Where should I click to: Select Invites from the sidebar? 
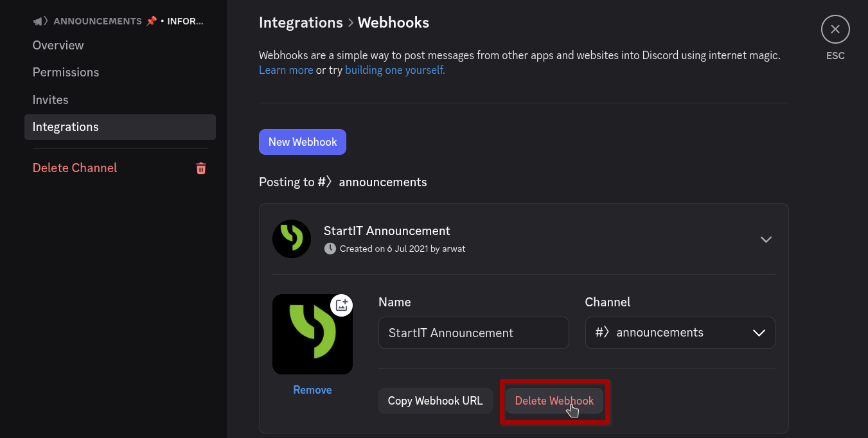point(51,100)
